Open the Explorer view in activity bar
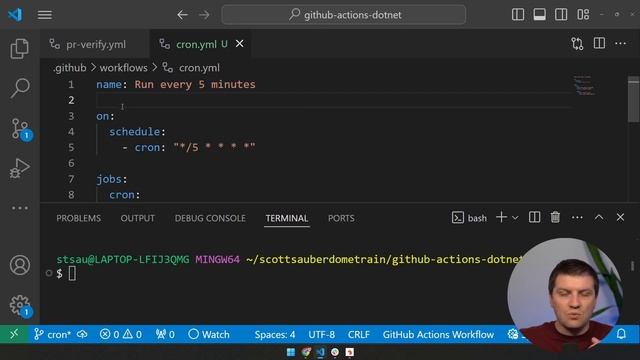The image size is (640, 360). (x=20, y=49)
